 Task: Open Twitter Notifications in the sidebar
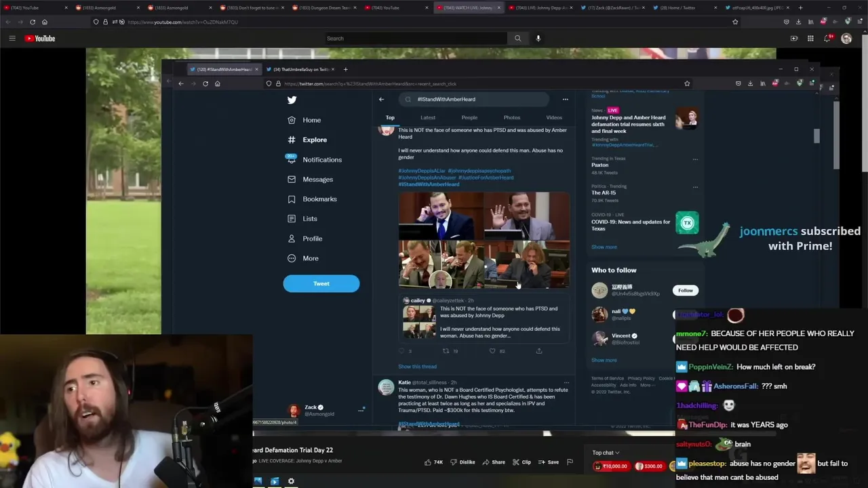pos(314,159)
